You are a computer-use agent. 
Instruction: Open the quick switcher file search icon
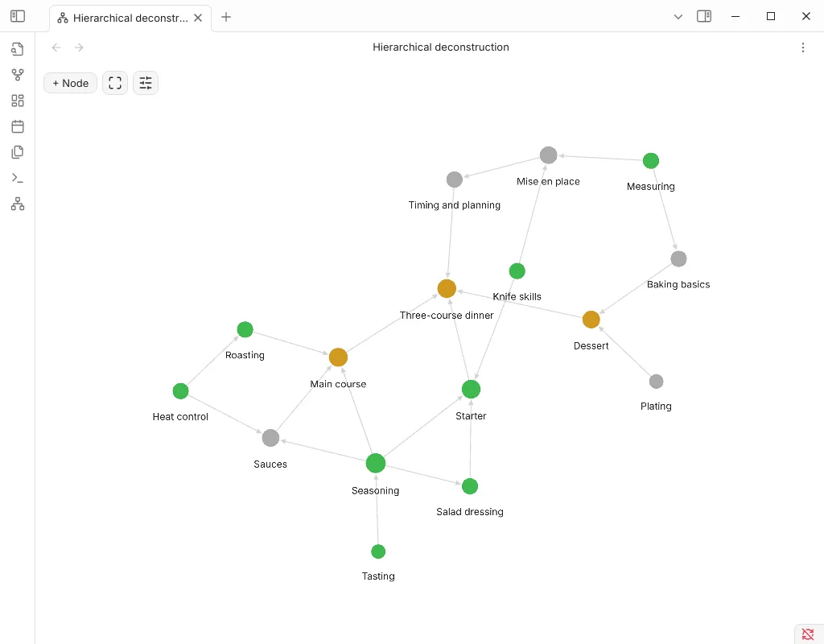18,49
